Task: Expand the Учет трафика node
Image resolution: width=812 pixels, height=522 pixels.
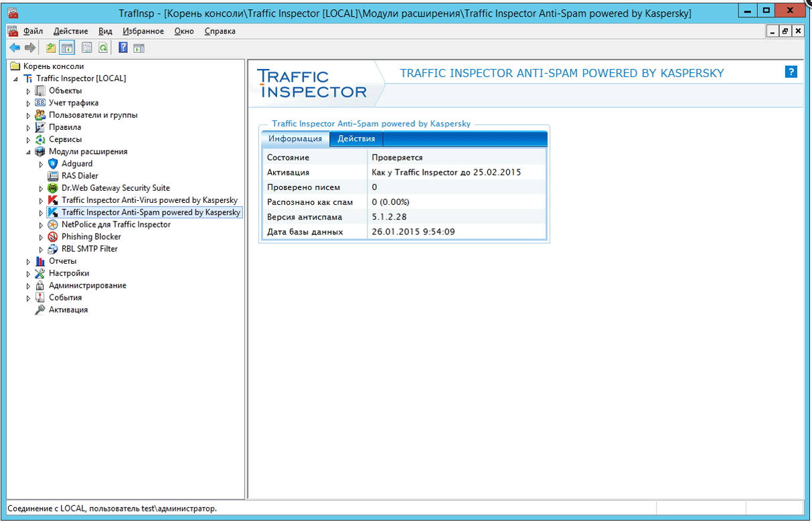Action: (x=29, y=103)
